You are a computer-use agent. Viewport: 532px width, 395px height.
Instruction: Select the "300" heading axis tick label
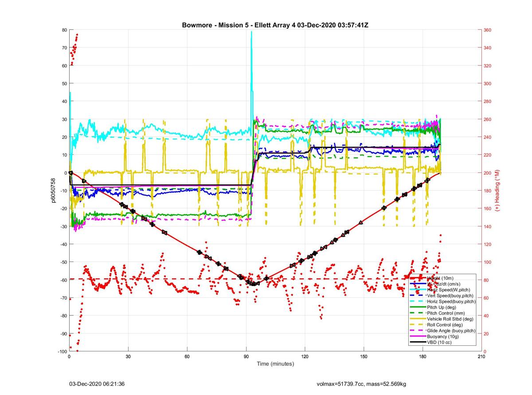(x=488, y=84)
